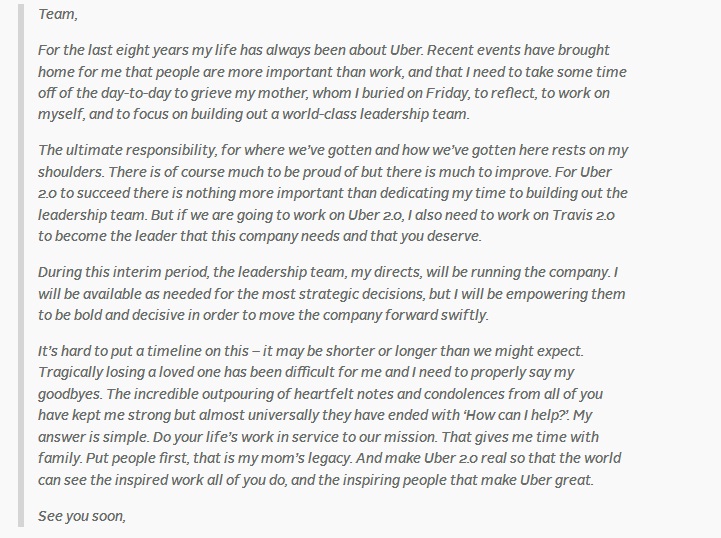Viewport: 721px width, 538px height.
Task: Click the "See you soon," closing line
Action: [81, 516]
